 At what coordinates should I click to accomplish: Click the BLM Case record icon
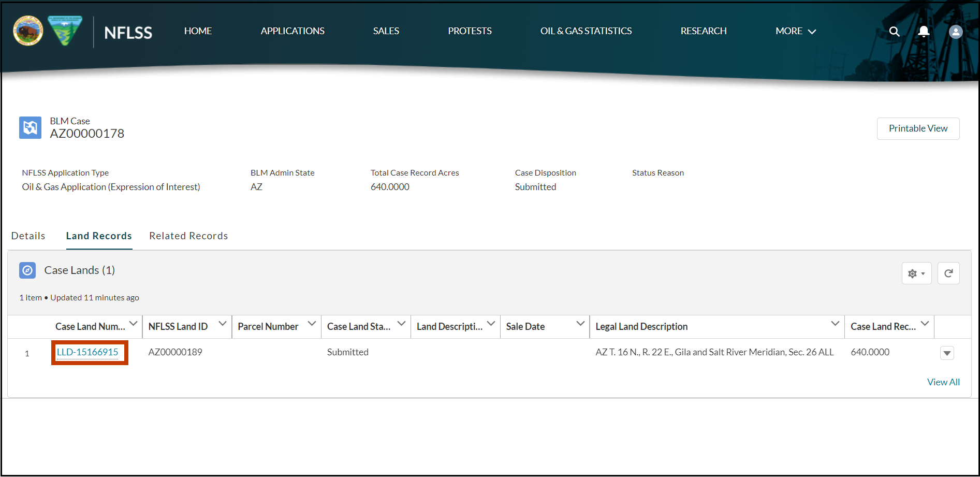tap(30, 127)
